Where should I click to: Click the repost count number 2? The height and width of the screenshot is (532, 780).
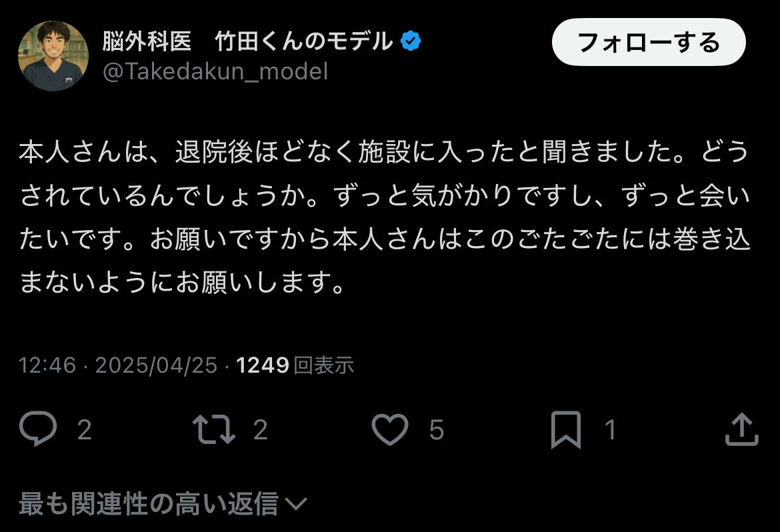point(261,430)
